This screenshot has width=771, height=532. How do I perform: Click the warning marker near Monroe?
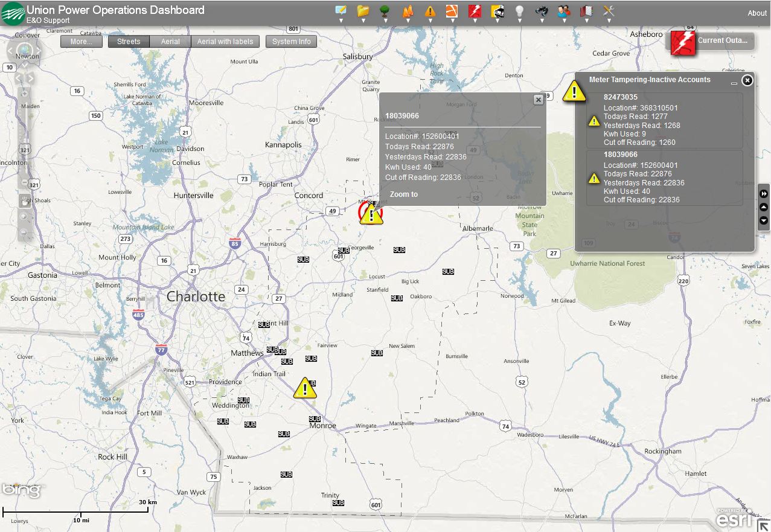[x=305, y=388]
